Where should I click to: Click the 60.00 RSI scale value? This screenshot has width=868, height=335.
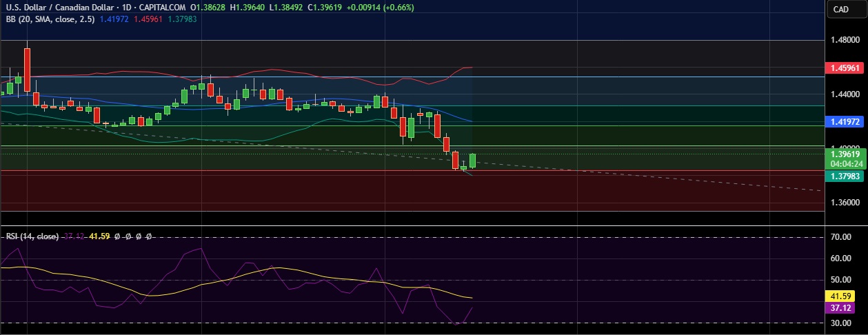842,258
